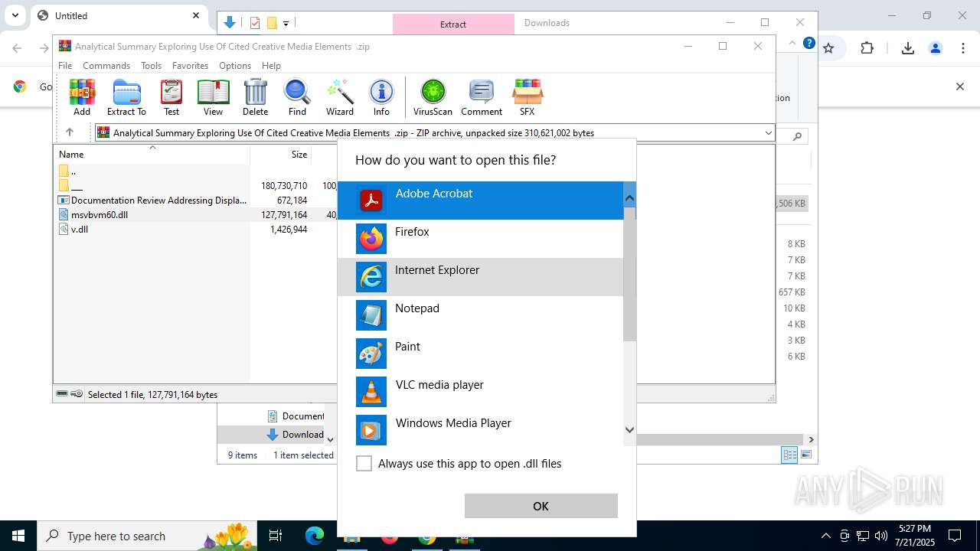Show archive Info

(x=381, y=97)
